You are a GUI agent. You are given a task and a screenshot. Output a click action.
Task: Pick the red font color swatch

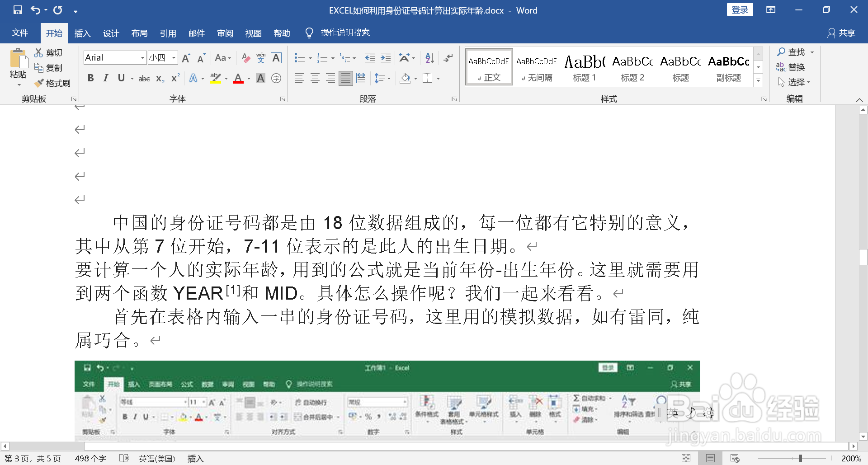point(239,80)
